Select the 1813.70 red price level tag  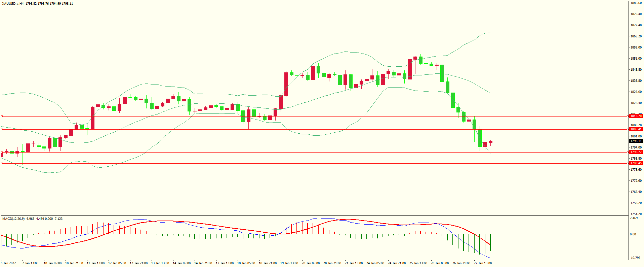[636, 116]
